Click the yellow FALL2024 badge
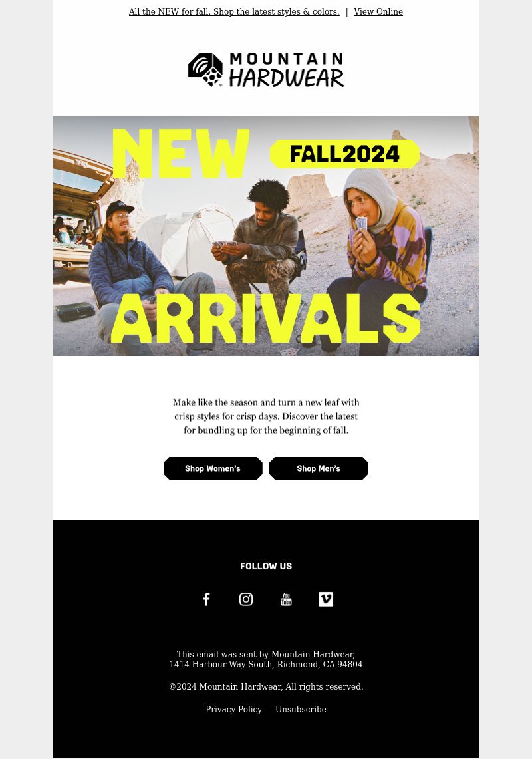 tap(344, 154)
